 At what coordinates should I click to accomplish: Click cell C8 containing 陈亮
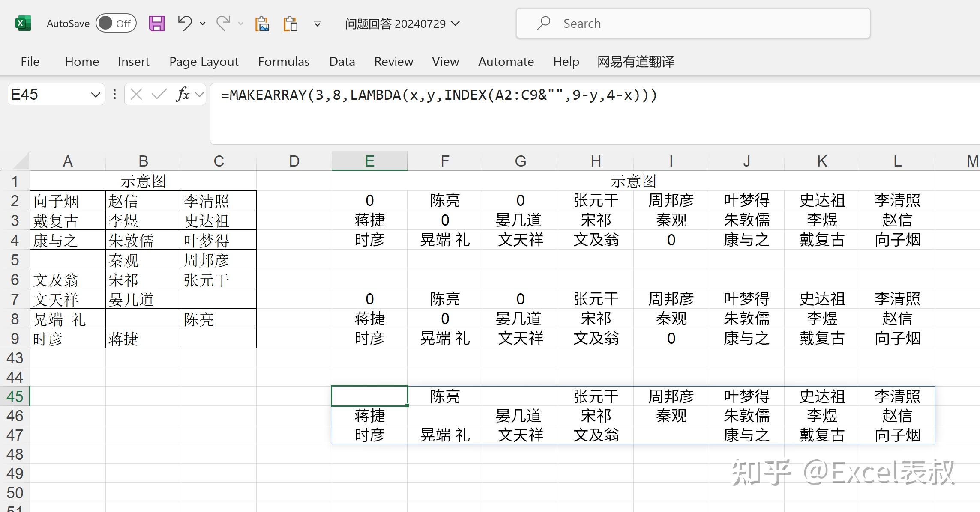[219, 319]
